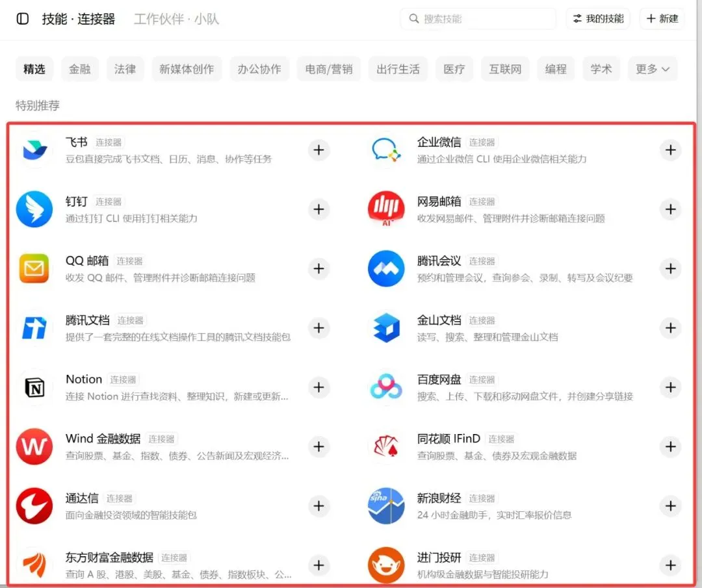Viewport: 702px width, 588px height.
Task: Click the 金山文档 app icon
Action: click(x=386, y=328)
